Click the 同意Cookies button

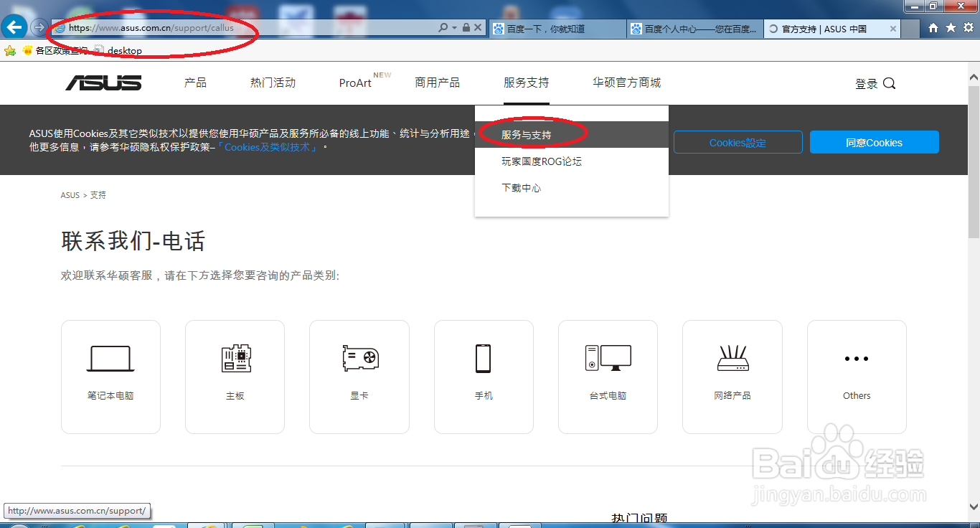point(874,142)
